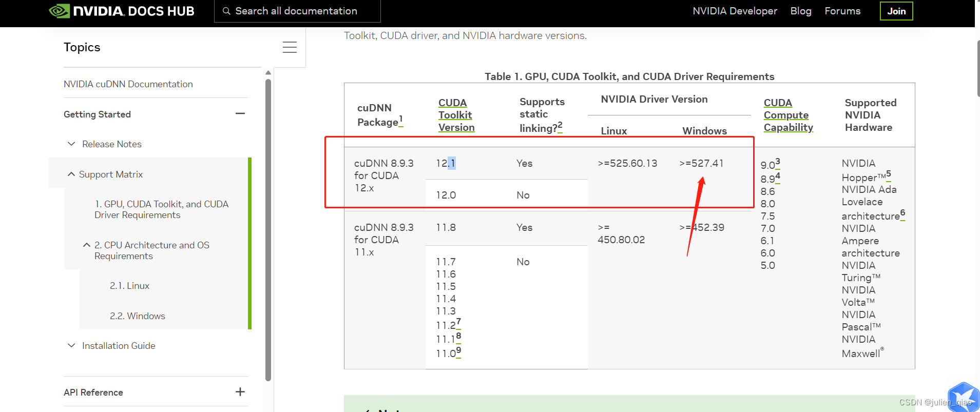This screenshot has height=412, width=980.
Task: Click the Windows column subheader
Action: [704, 131]
